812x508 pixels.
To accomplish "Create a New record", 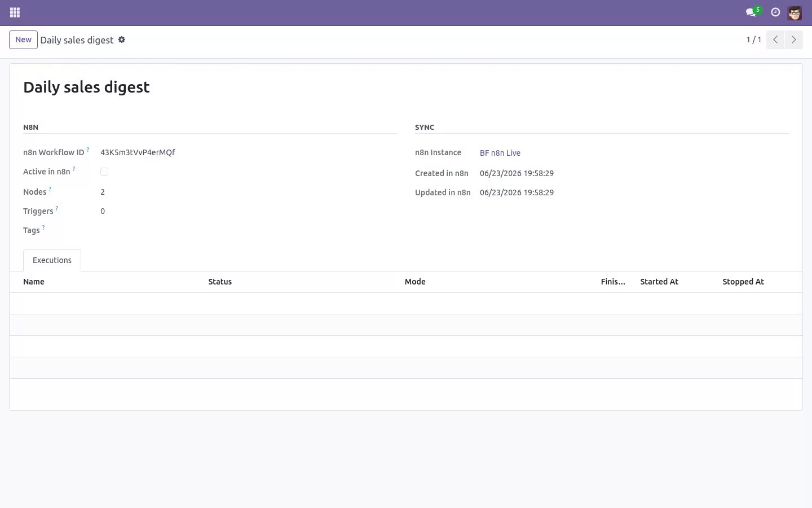I will click(23, 40).
